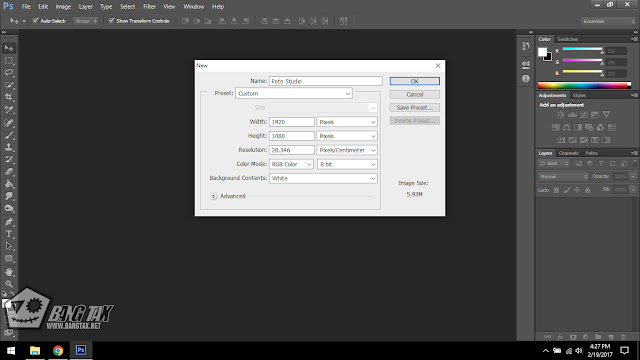Open the Width units dropdown
This screenshot has height=360, width=640.
347,122
